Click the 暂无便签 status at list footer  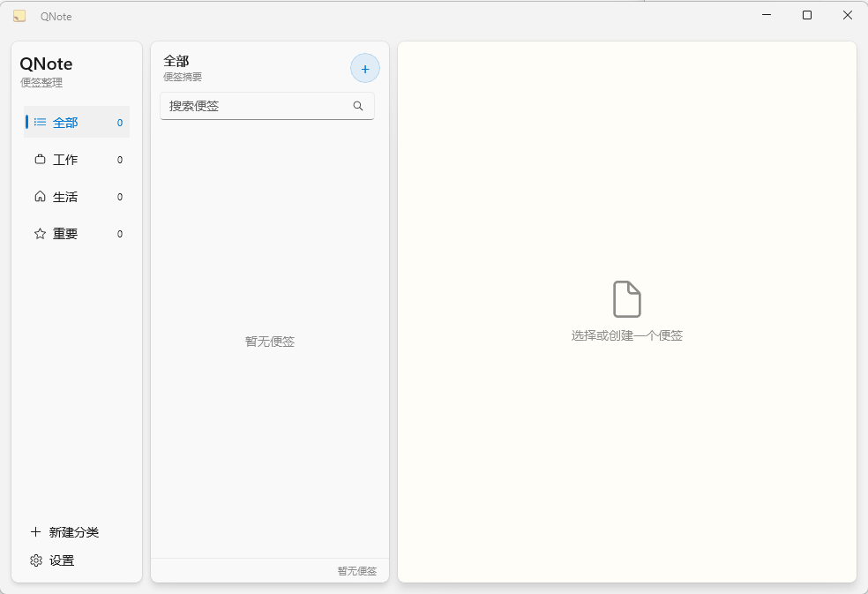point(357,571)
